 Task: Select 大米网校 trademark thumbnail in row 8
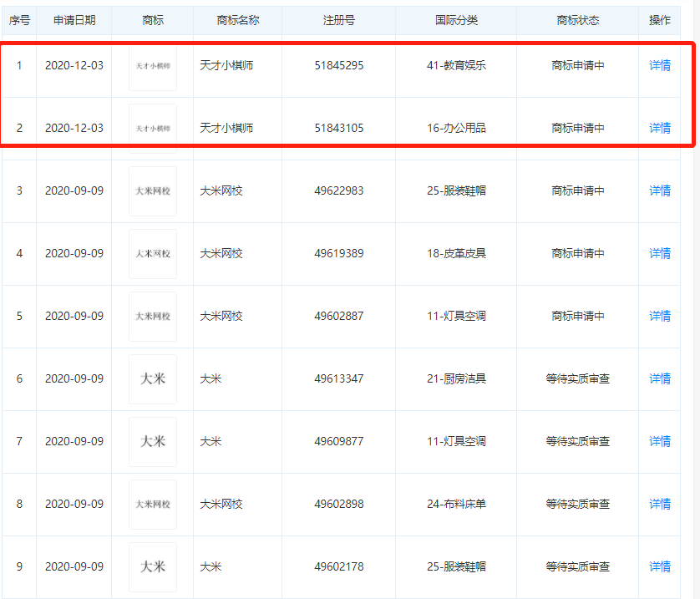153,504
